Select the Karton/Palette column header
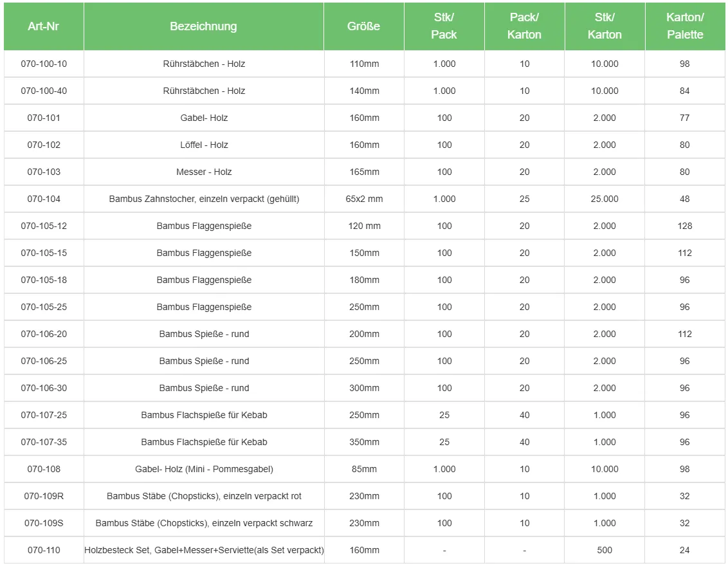Screen dimensions: 728x568 [x=685, y=26]
